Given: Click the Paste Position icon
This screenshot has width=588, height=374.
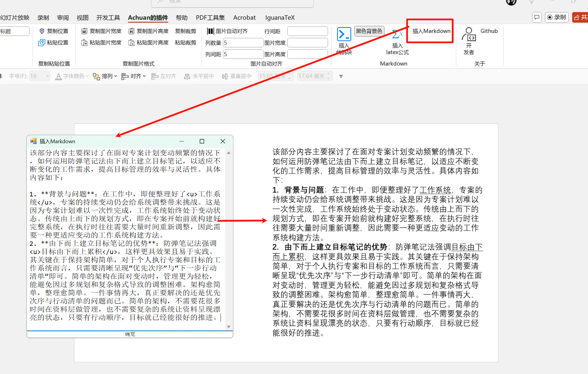Looking at the screenshot, I should 42,43.
